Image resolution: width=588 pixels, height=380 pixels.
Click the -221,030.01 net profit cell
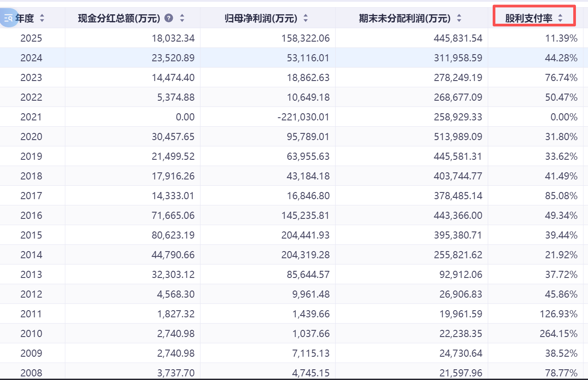point(303,117)
